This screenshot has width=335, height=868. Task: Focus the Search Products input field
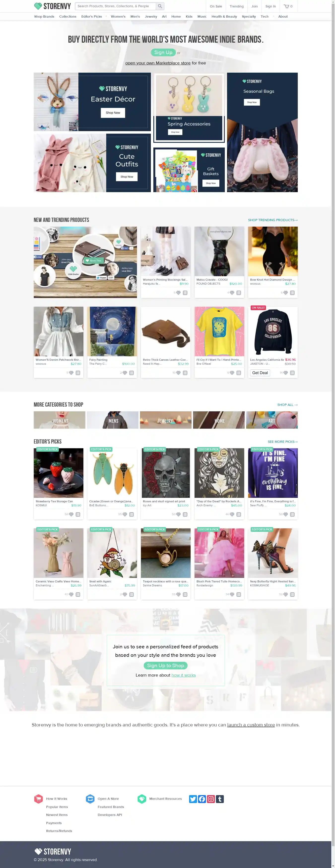click(x=116, y=6)
